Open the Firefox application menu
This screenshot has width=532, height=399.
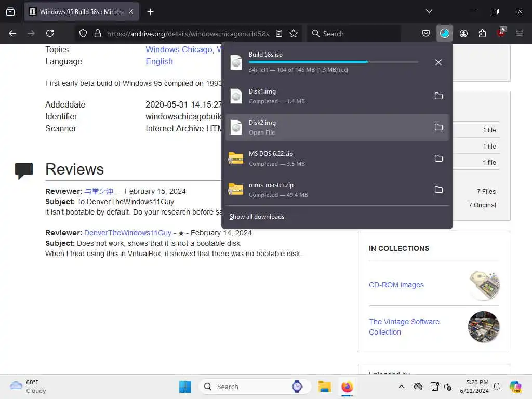click(520, 33)
